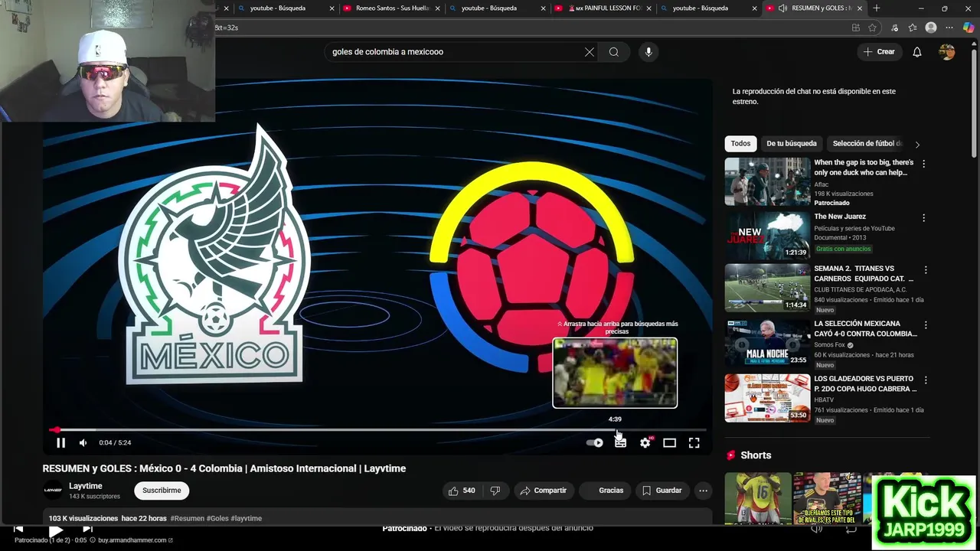
Task: Select the Todos filter chip
Action: point(740,143)
